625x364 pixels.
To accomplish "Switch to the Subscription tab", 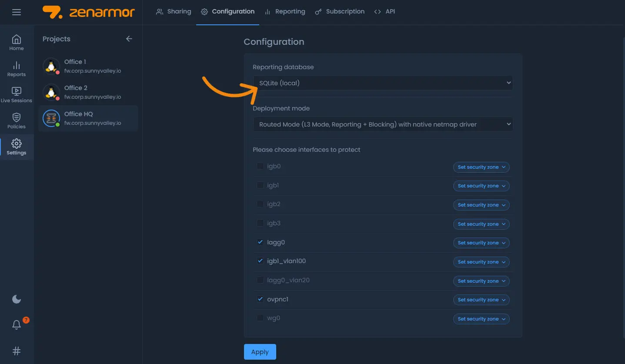I will pos(340,12).
